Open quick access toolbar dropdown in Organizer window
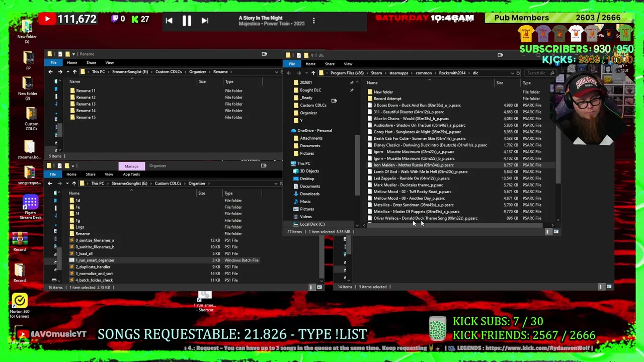Image resolution: width=644 pixels, height=362 pixels. pos(73,166)
